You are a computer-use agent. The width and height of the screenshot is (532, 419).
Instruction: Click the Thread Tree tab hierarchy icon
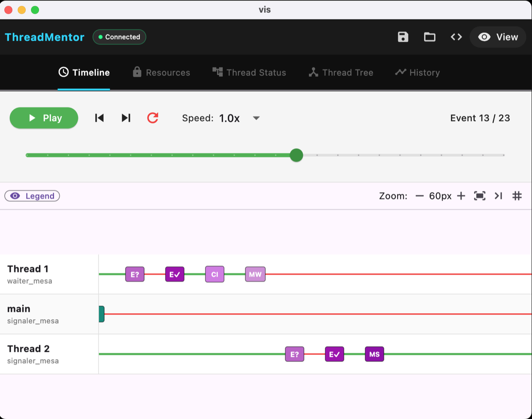(313, 72)
